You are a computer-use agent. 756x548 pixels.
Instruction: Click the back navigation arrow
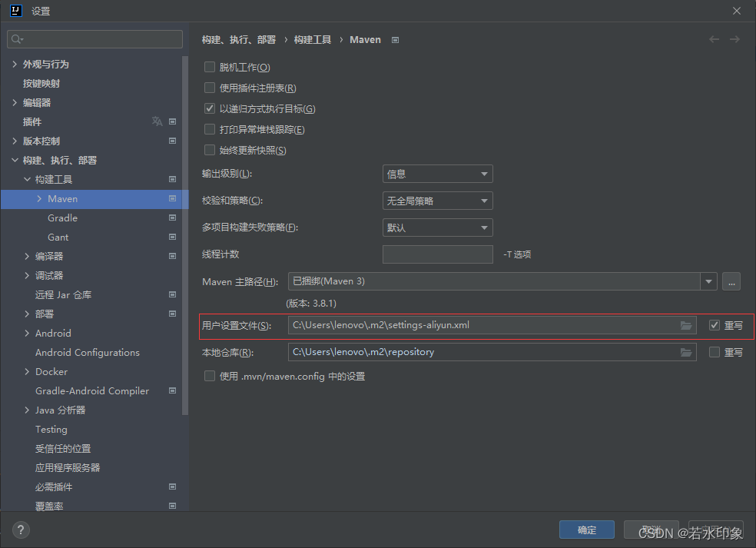pos(714,39)
